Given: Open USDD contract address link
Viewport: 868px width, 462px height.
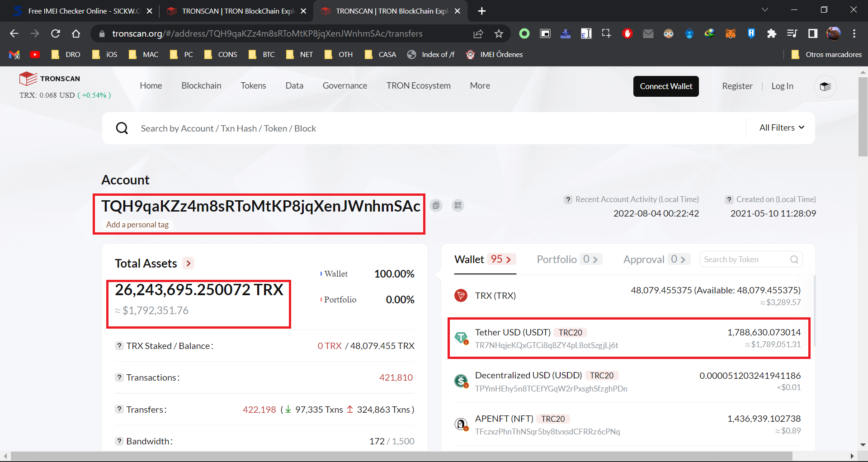Looking at the screenshot, I should [551, 389].
